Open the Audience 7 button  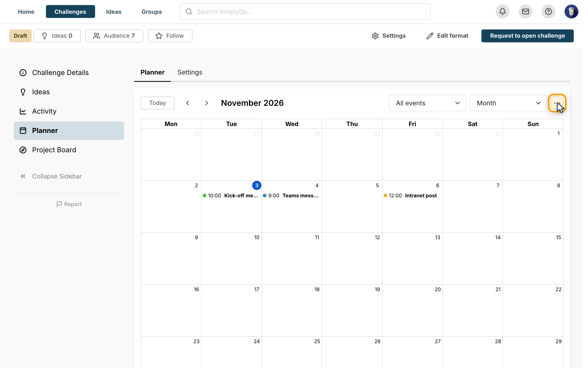(x=114, y=36)
